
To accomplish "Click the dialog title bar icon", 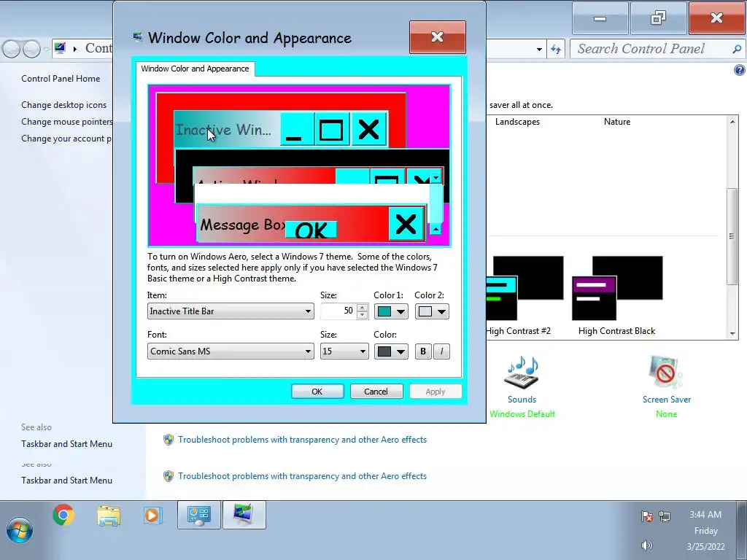I will point(138,37).
